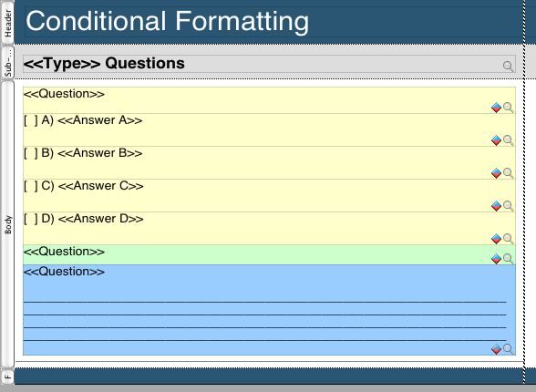536x392 pixels.
Task: Click magnifier icon on Answer B field
Action: [509, 173]
